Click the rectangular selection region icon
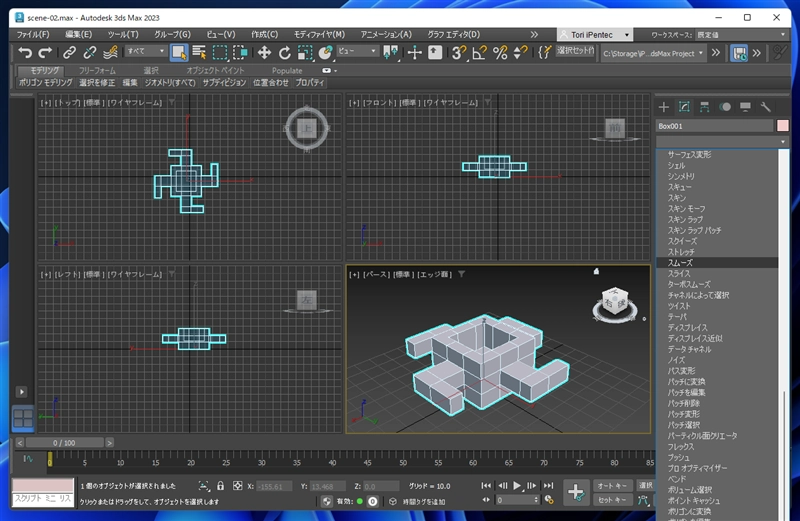800x521 pixels. tap(220, 52)
